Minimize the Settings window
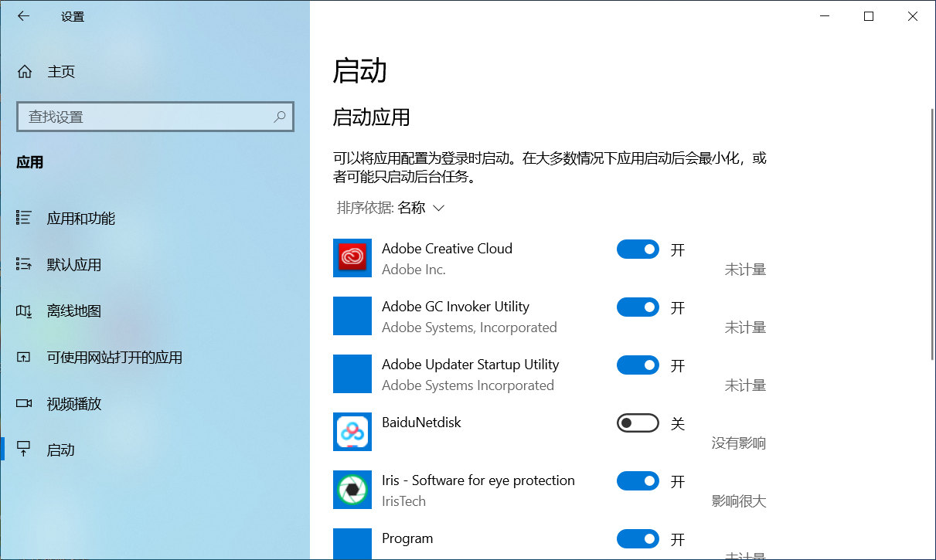 pyautogui.click(x=825, y=15)
